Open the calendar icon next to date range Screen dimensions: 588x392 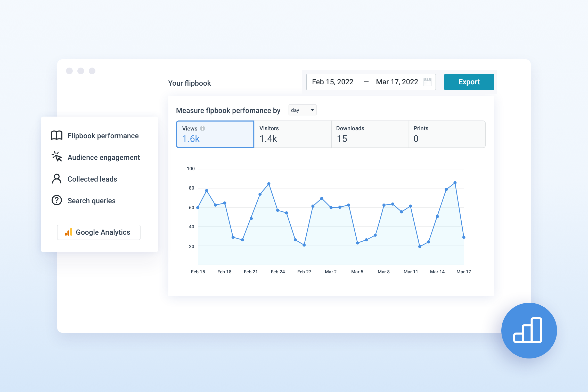pyautogui.click(x=427, y=82)
